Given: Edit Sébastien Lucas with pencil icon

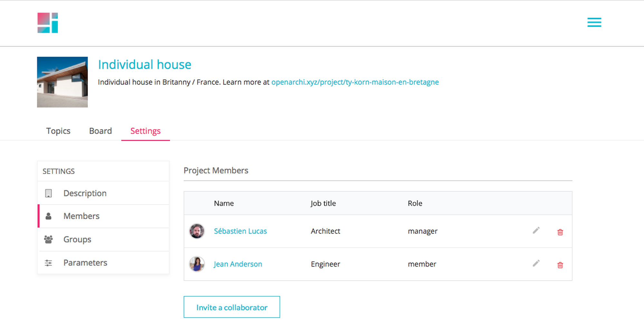Looking at the screenshot, I should click(x=536, y=230).
